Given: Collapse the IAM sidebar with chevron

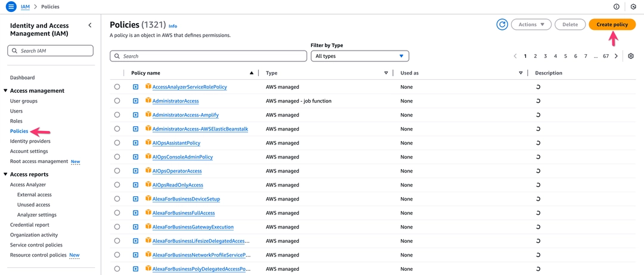Looking at the screenshot, I should point(90,26).
